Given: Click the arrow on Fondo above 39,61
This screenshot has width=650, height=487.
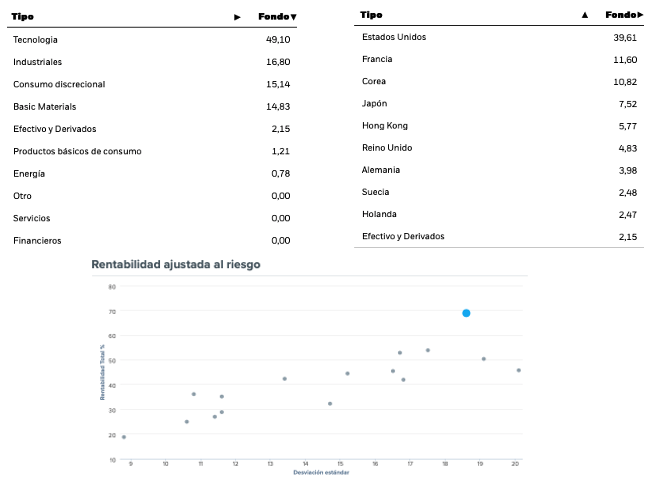Looking at the screenshot, I should (x=640, y=15).
